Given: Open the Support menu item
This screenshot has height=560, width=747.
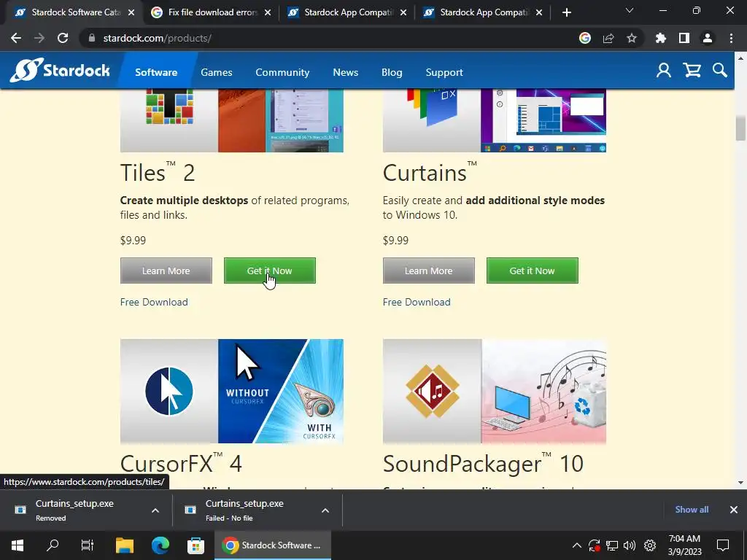Looking at the screenshot, I should [x=444, y=72].
